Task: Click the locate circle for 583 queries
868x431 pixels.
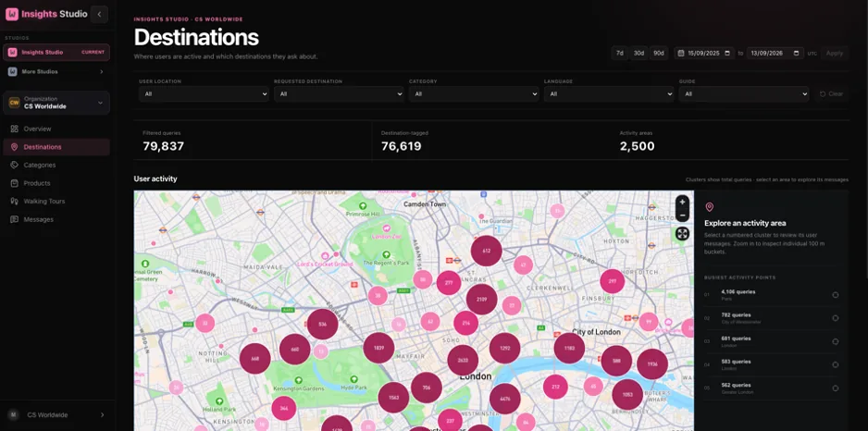Action: point(836,364)
